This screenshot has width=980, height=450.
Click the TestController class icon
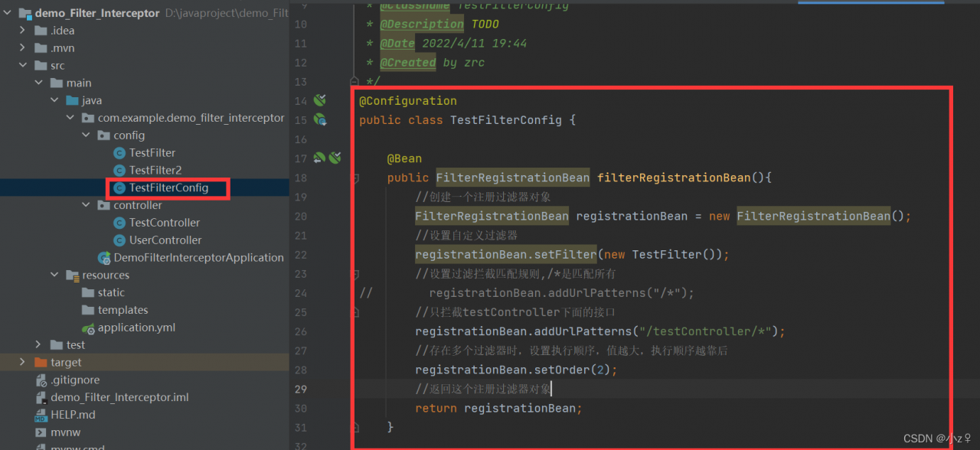pos(119,223)
